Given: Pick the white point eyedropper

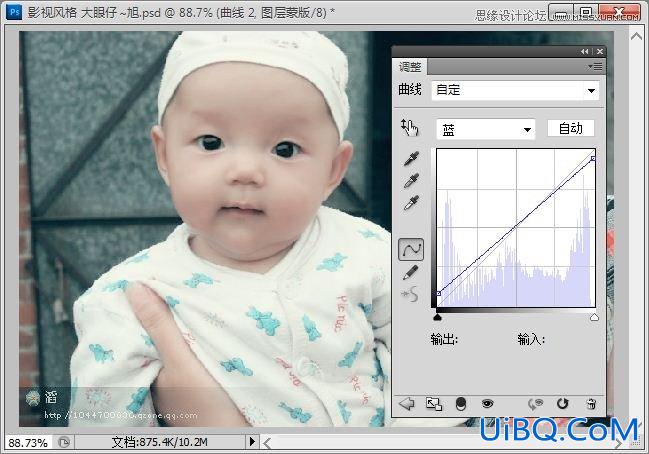Looking at the screenshot, I should pyautogui.click(x=411, y=203).
